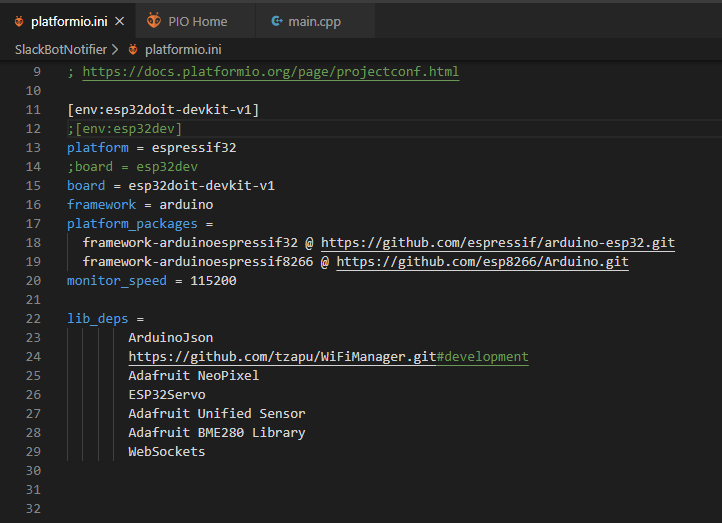Switch to the platformio.ini tab
This screenshot has width=722, height=523.
tap(68, 21)
